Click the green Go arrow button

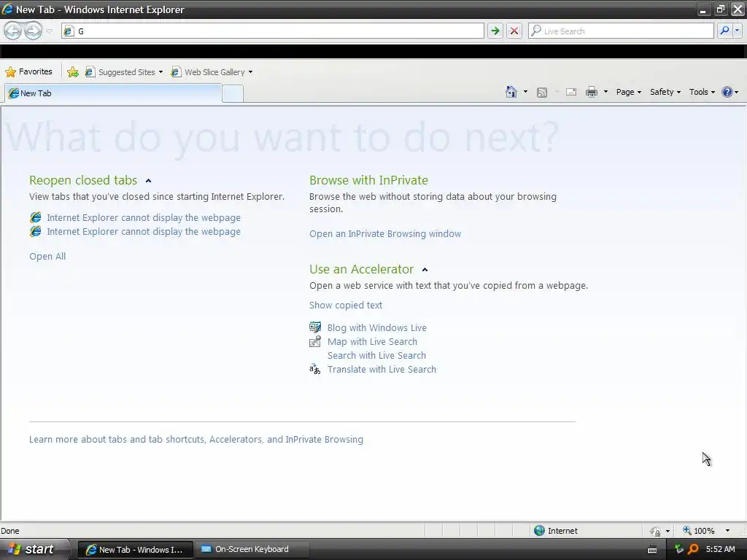[495, 31]
